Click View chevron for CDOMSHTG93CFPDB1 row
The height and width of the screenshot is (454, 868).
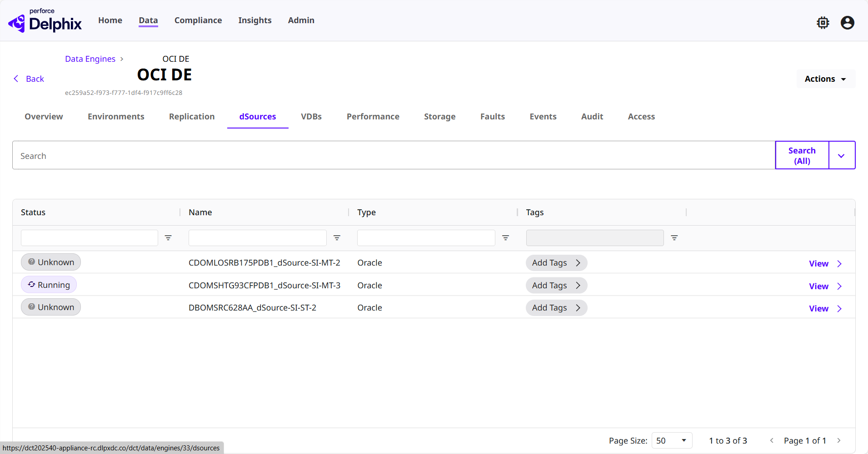click(x=839, y=286)
